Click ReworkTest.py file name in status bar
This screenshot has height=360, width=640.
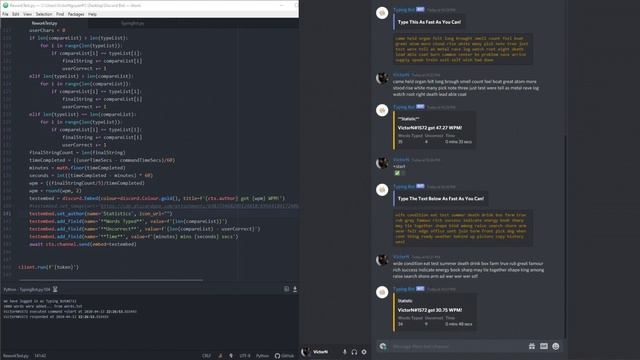(16, 356)
